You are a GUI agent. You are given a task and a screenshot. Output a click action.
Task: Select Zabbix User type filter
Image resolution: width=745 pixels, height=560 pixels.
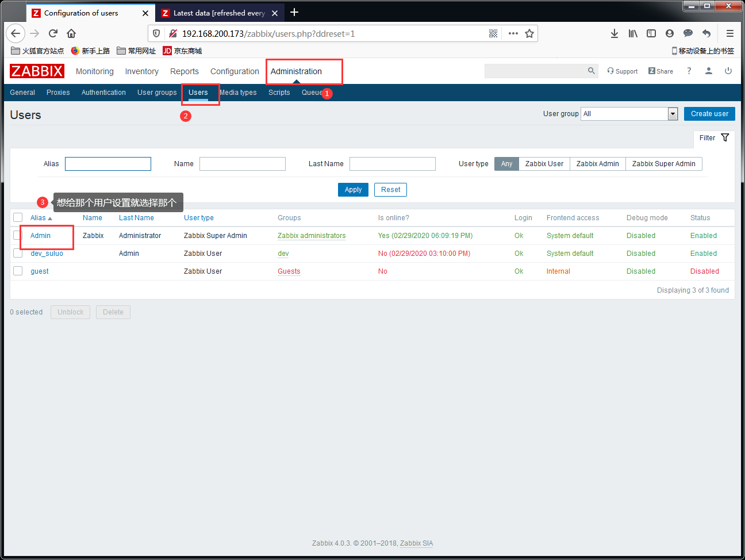point(544,164)
